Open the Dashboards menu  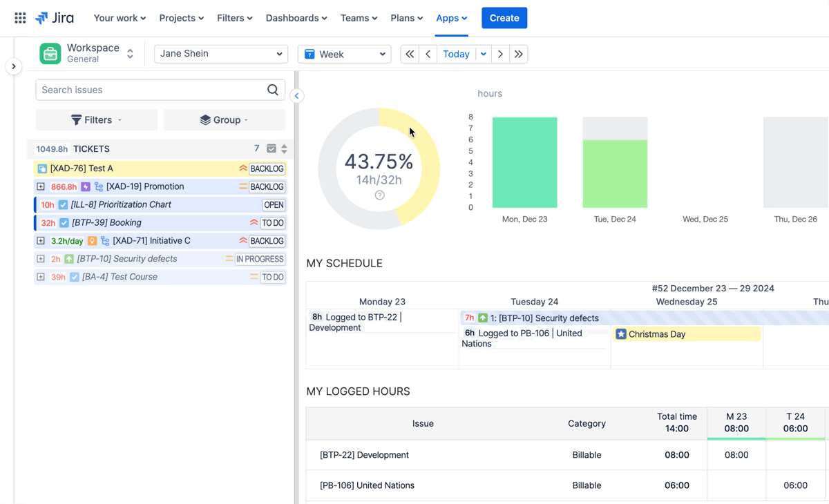tap(296, 18)
